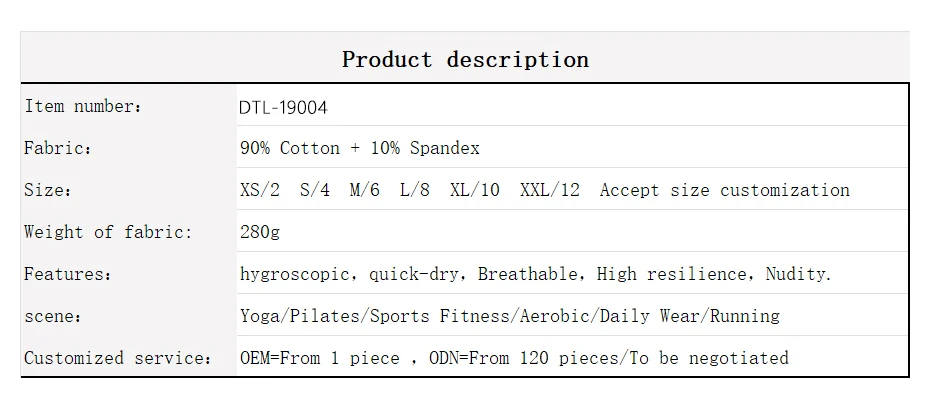This screenshot has width=930, height=404.
Task: Click the L/8 size option
Action: [414, 190]
